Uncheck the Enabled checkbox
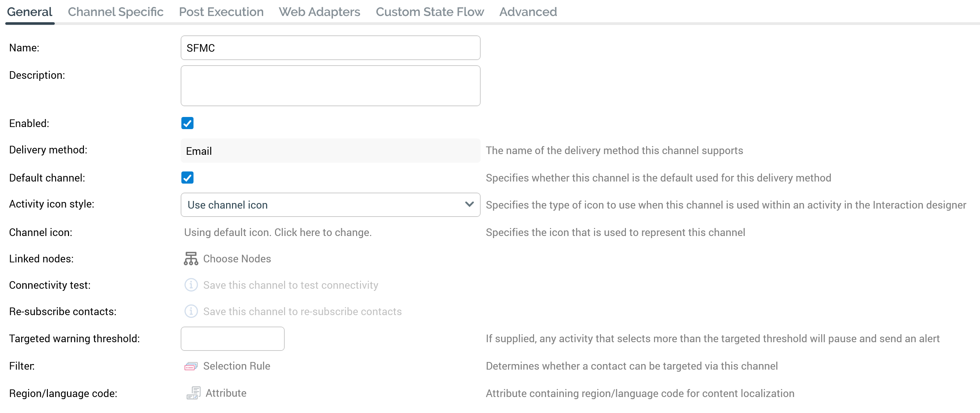The height and width of the screenshot is (413, 980). [187, 123]
